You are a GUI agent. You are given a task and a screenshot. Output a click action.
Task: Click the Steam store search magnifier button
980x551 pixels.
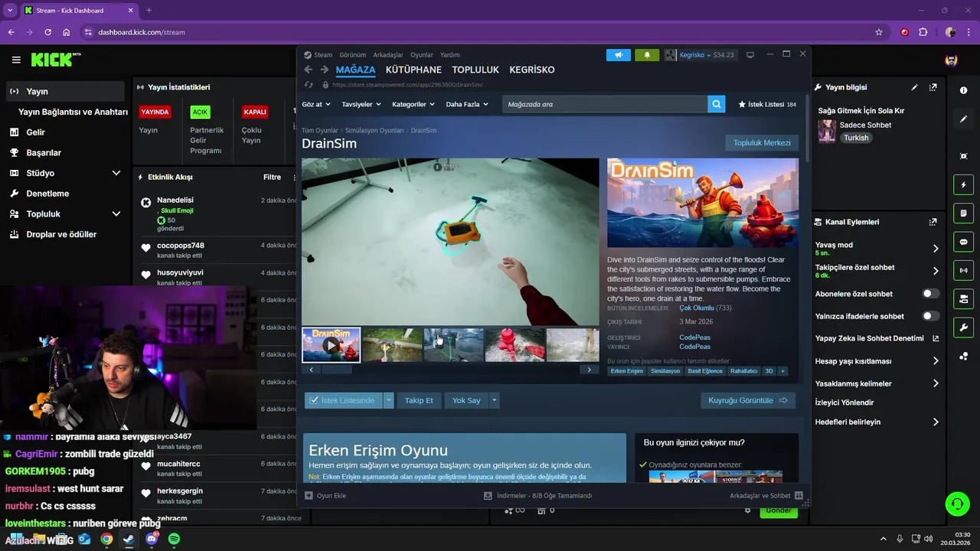[x=716, y=104]
